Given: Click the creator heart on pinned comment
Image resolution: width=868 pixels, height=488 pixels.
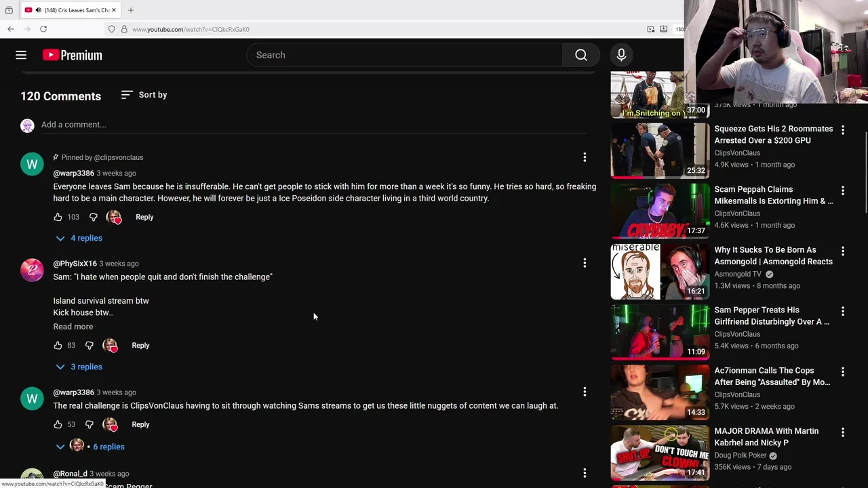Looking at the screenshot, I should click(114, 217).
